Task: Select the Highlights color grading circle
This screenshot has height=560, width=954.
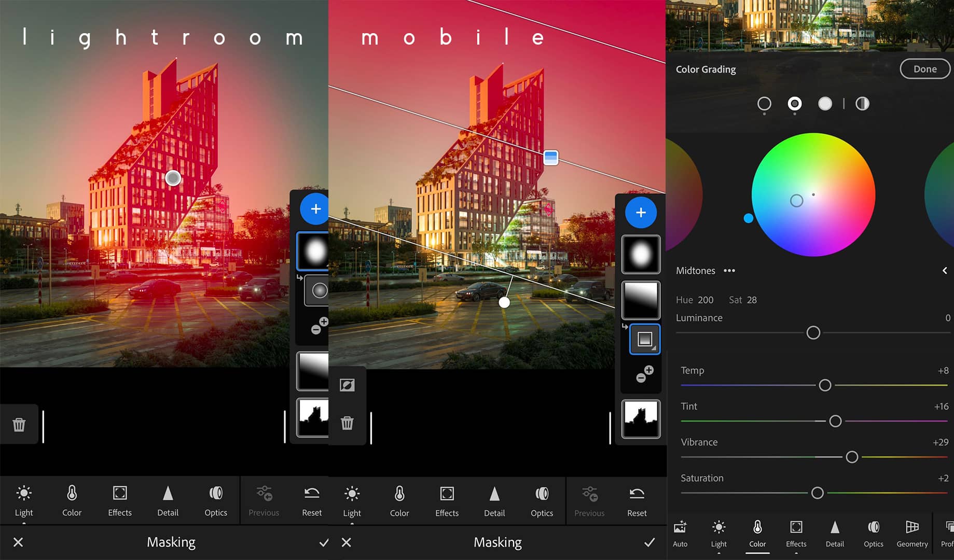Action: (x=825, y=104)
